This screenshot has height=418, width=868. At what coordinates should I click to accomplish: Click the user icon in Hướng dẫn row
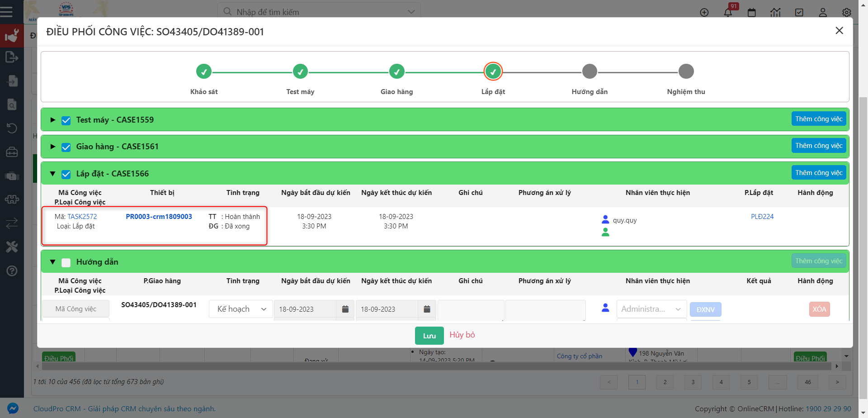[x=605, y=308]
